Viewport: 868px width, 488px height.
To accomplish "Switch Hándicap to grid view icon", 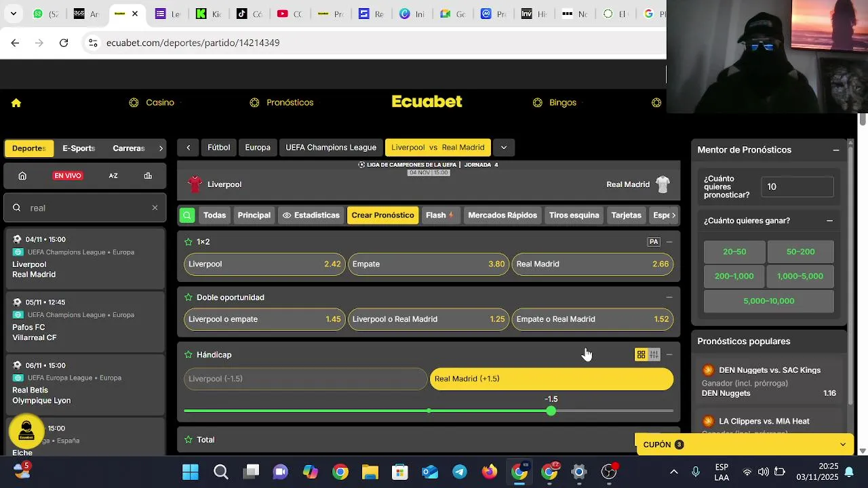I will point(641,354).
